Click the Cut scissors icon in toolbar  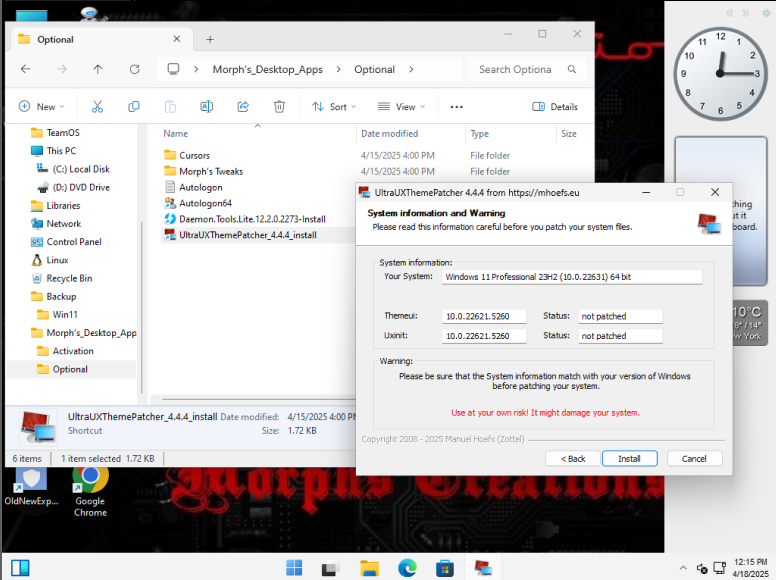click(x=97, y=106)
